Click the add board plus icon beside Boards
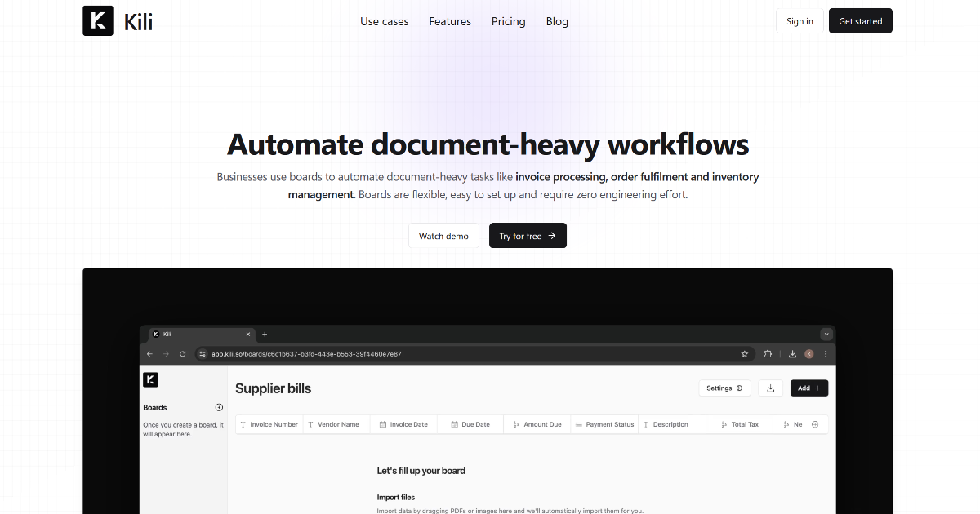The width and height of the screenshot is (980, 514). (219, 407)
